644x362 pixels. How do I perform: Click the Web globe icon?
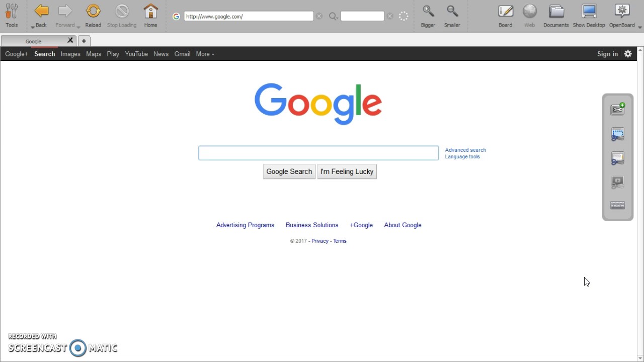530,11
